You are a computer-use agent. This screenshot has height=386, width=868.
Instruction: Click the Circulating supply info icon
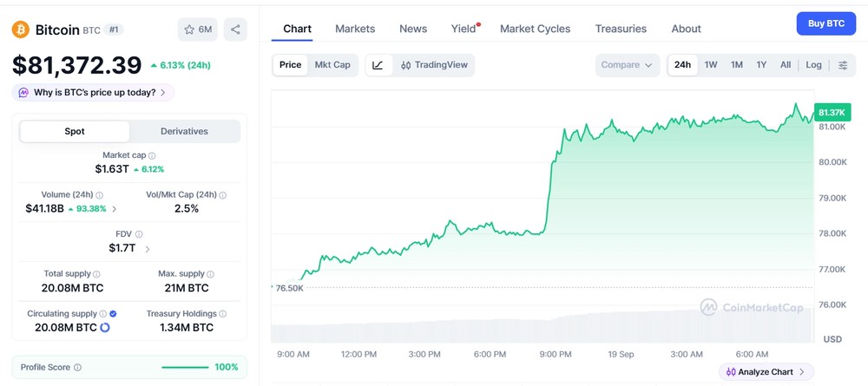(102, 313)
